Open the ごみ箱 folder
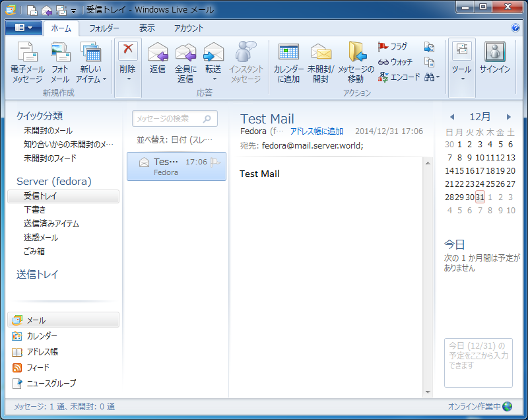Viewport: 528px width, 420px height. tap(34, 251)
